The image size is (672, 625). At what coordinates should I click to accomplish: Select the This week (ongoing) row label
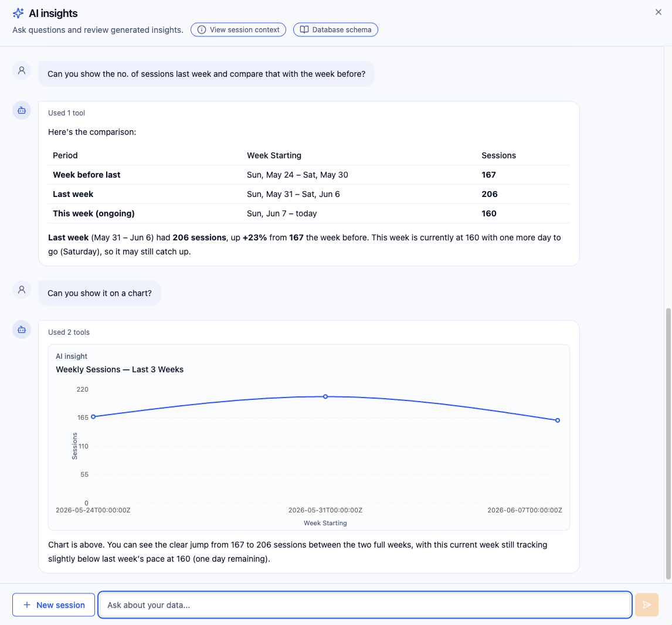point(93,213)
